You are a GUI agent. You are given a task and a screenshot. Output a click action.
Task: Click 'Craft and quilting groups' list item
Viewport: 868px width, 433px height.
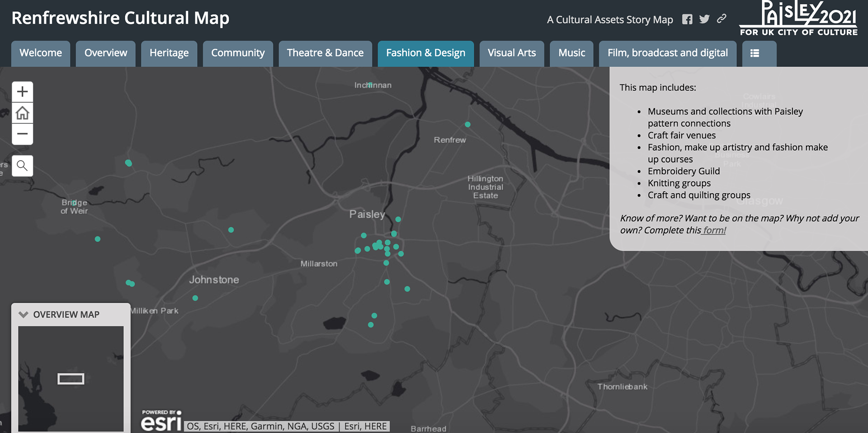click(699, 195)
